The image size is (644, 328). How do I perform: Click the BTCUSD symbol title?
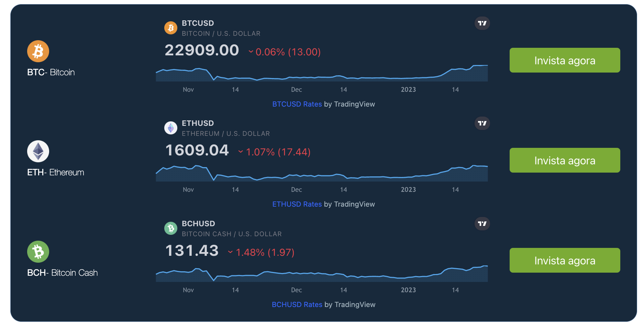click(198, 23)
